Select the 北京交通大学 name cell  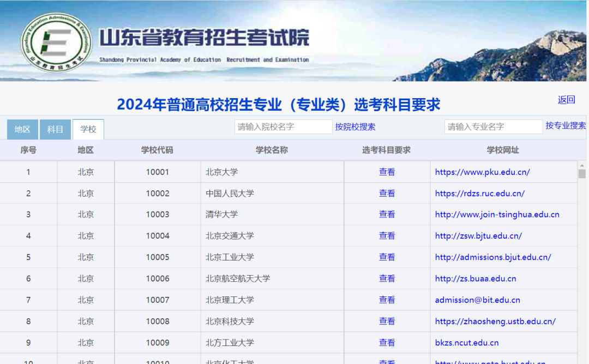[272, 235]
